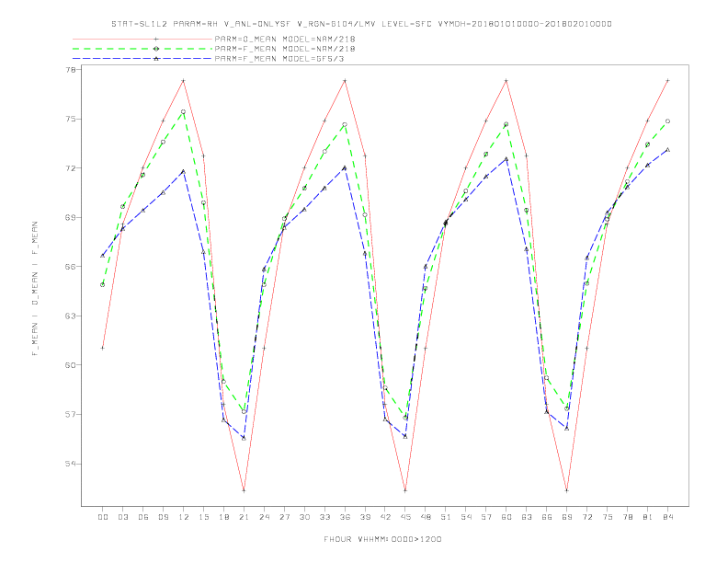728x563 pixels.
Task: Click red line peak marker at hour 12
Action: 184,81
